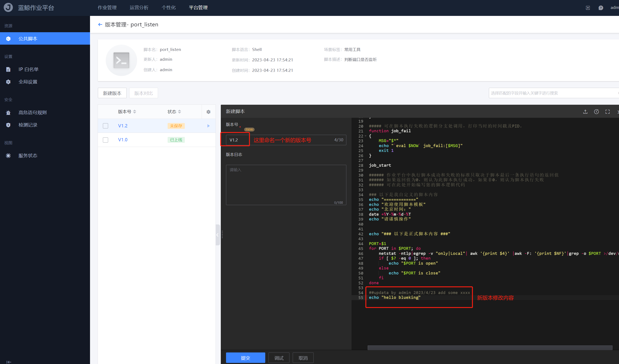Check the V1.2 row checkbox

point(106,126)
